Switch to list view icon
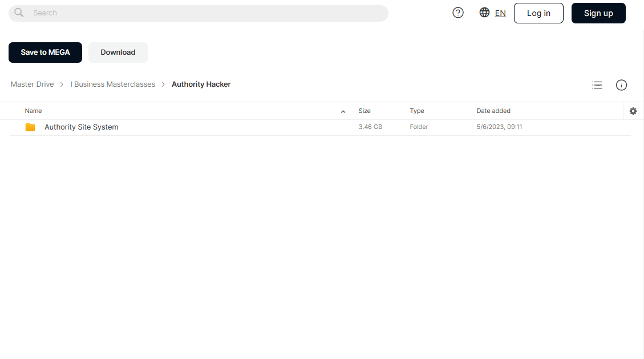Viewport: 644px width, 359px height. (597, 85)
